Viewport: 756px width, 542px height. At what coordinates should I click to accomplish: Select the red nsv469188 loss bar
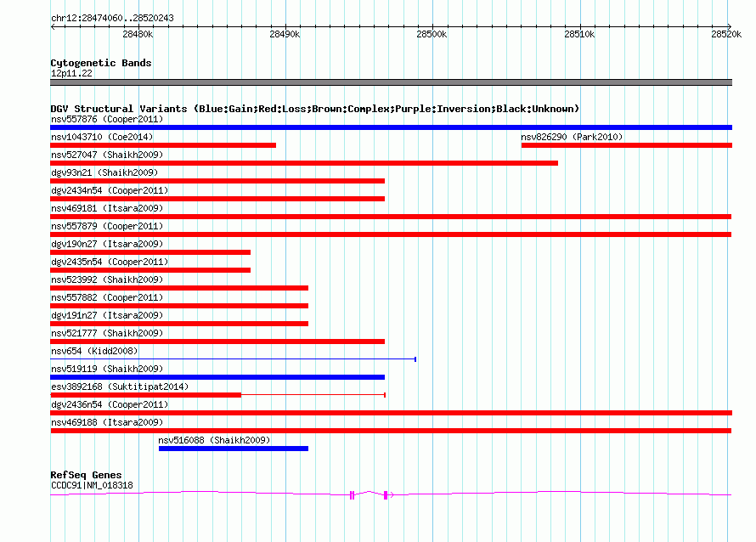[x=391, y=431]
